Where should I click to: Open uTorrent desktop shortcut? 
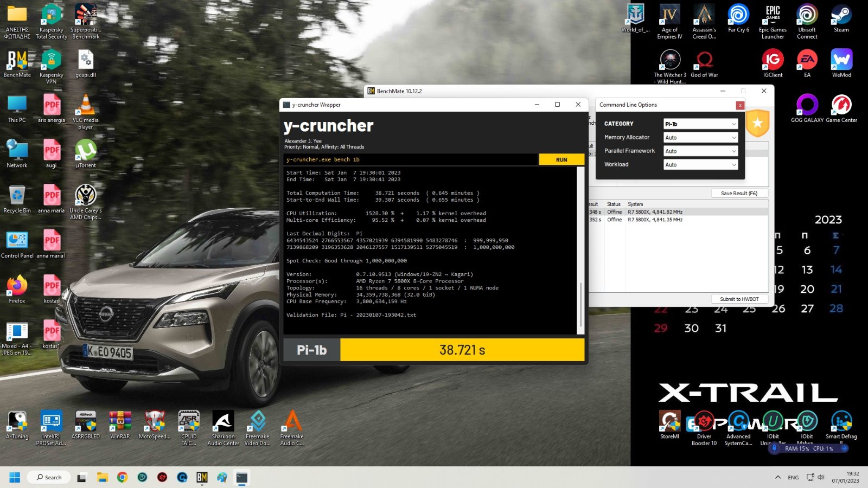[86, 154]
